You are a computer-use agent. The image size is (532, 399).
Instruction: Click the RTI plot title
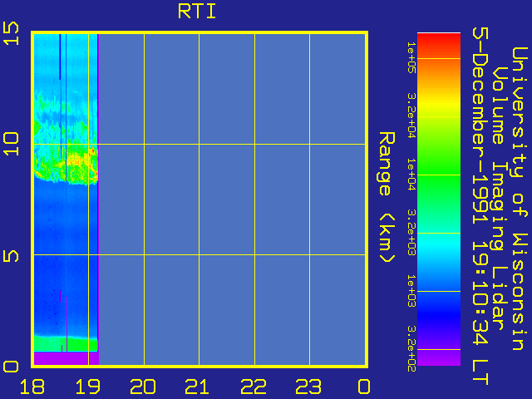pos(197,12)
